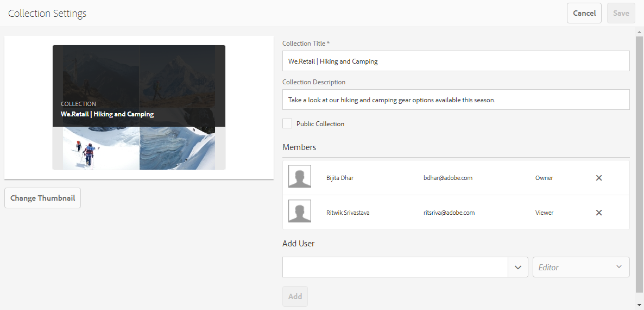This screenshot has height=310, width=644.
Task: Click the email bdhar@adobe.com
Action: click(448, 178)
